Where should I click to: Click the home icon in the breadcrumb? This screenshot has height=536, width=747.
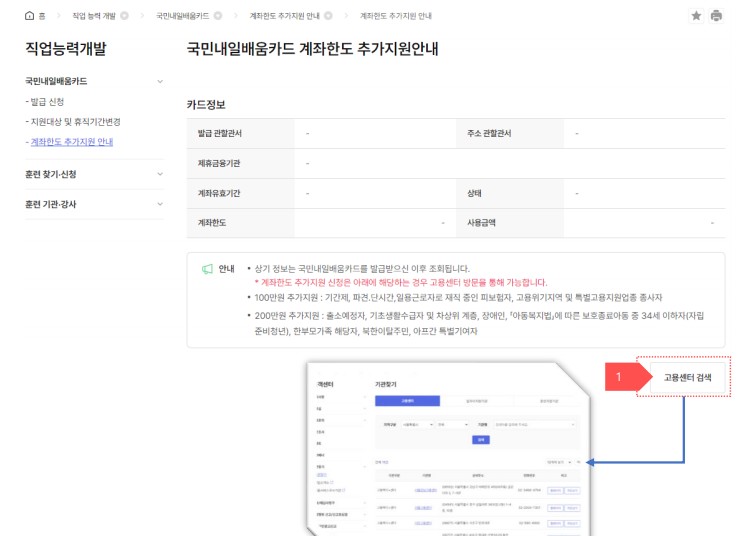pos(30,16)
